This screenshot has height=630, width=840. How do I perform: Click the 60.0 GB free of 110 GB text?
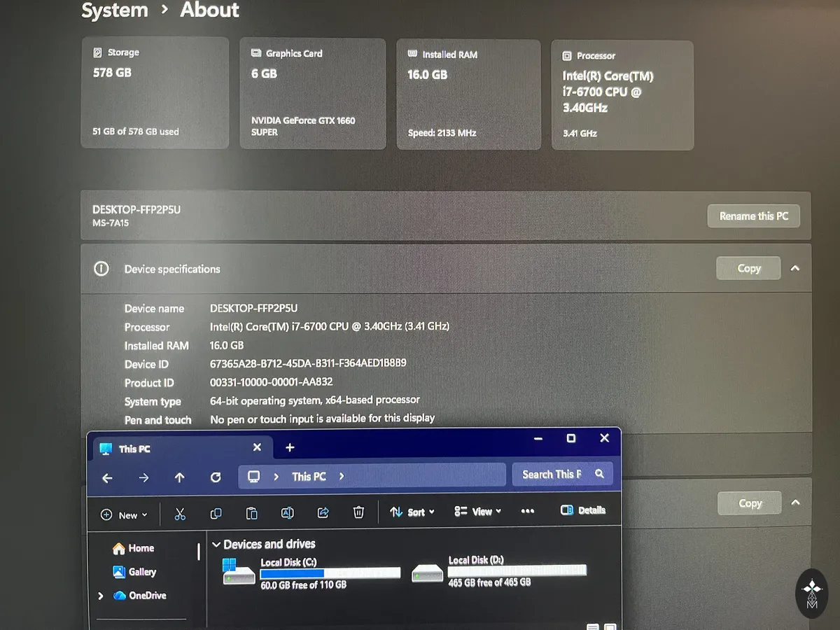[x=303, y=584]
